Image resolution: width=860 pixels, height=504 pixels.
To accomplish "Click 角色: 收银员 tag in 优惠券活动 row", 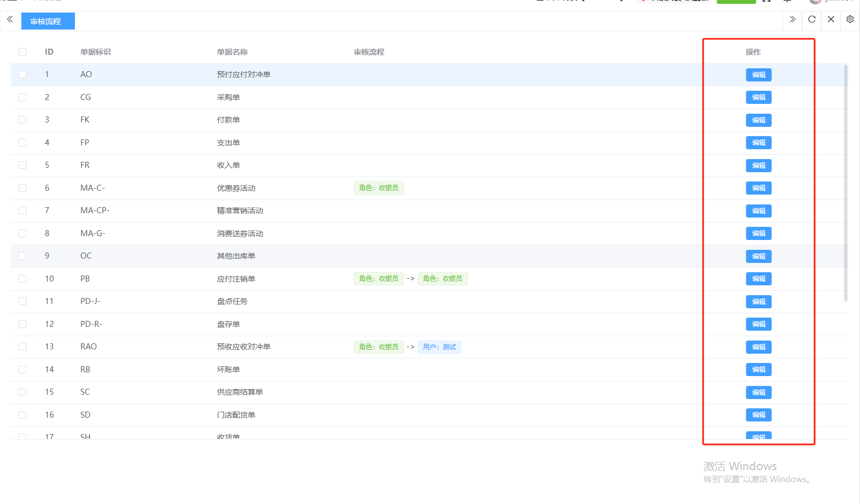I will tap(378, 188).
